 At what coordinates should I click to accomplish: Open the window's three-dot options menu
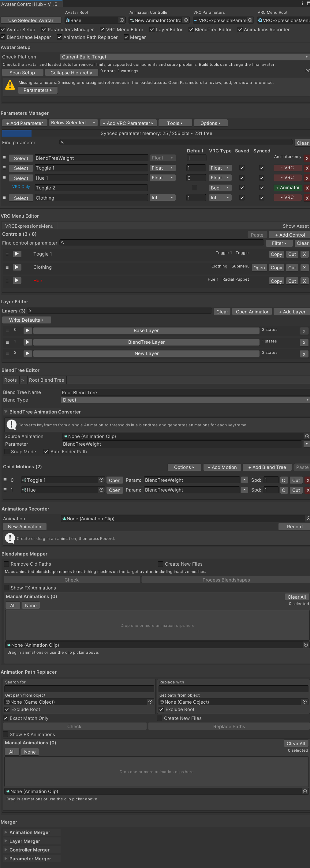pyautogui.click(x=302, y=4)
